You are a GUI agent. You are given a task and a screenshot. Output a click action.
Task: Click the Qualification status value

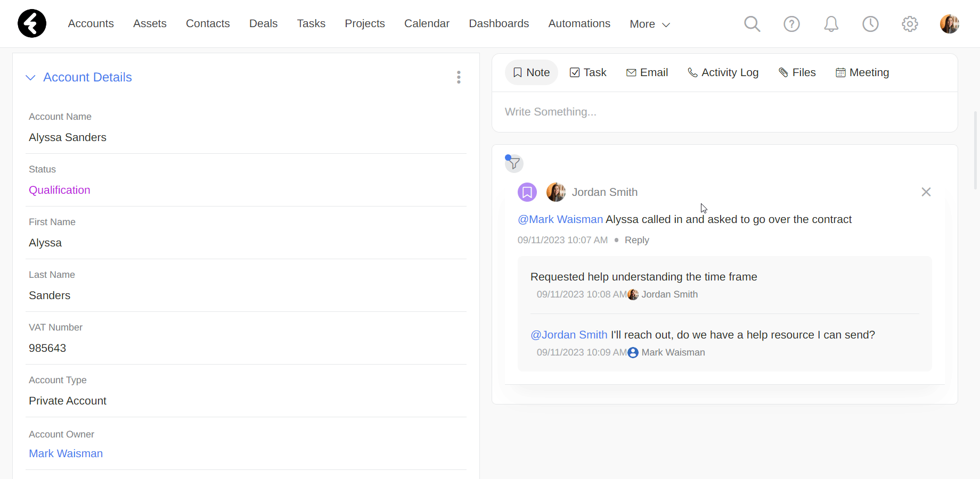[x=60, y=190]
